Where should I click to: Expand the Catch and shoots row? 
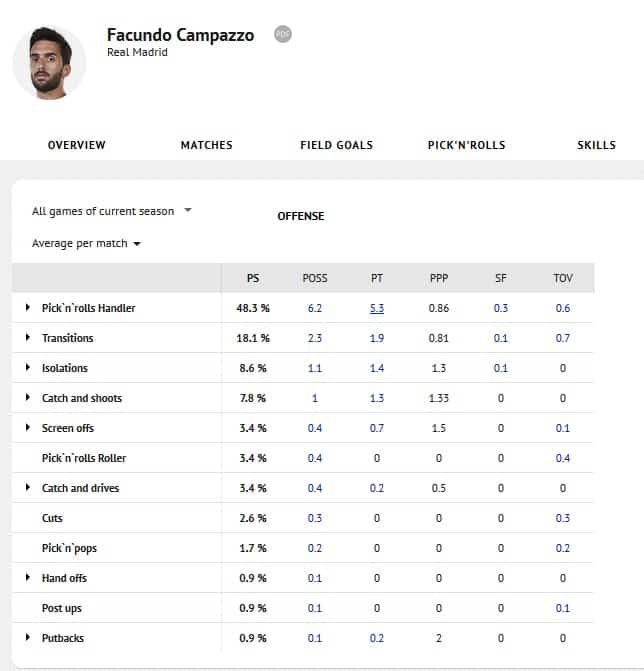[28, 397]
